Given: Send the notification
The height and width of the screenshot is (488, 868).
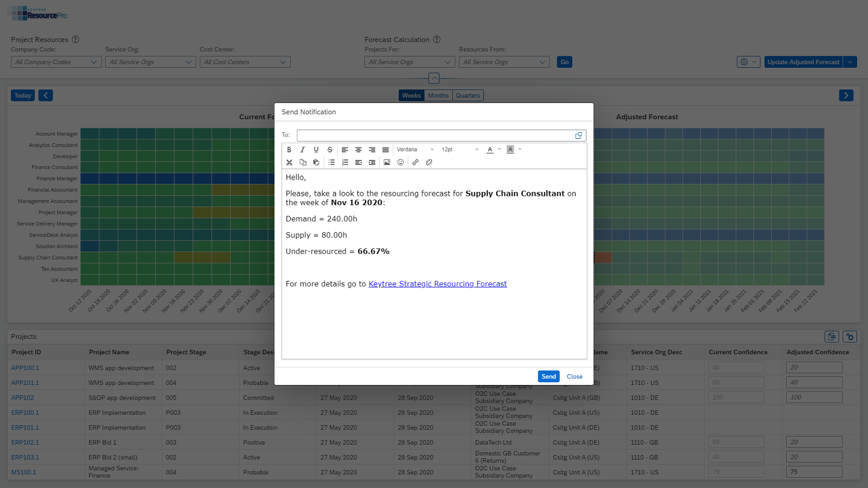Looking at the screenshot, I should [548, 376].
